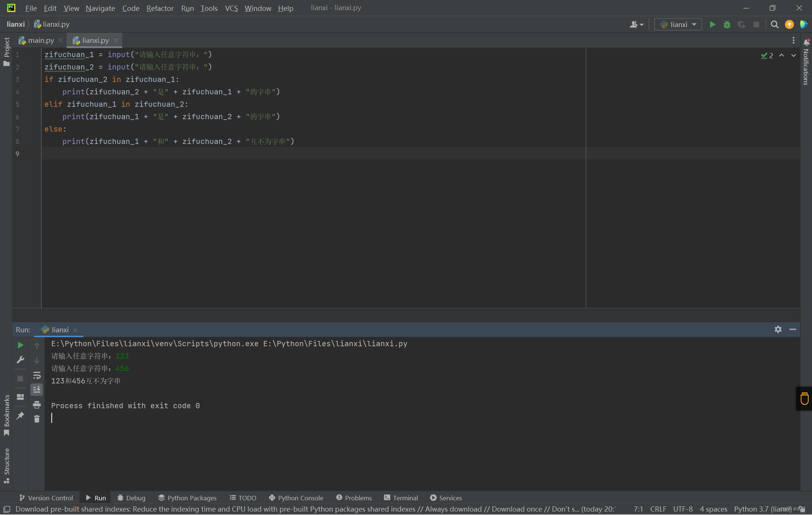The width and height of the screenshot is (812, 515).
Task: Rerun lianxi from the Run panel
Action: tap(20, 345)
